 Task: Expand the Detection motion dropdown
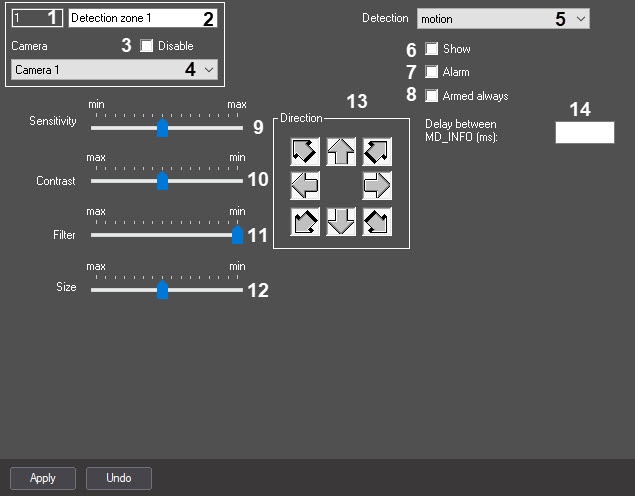(503, 18)
